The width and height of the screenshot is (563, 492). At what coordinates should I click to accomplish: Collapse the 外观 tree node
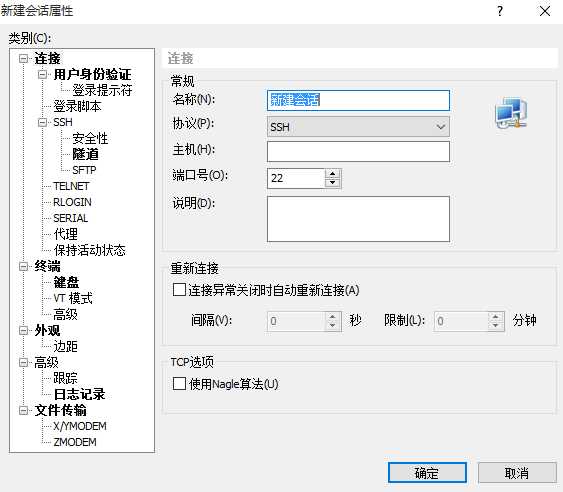[23, 330]
